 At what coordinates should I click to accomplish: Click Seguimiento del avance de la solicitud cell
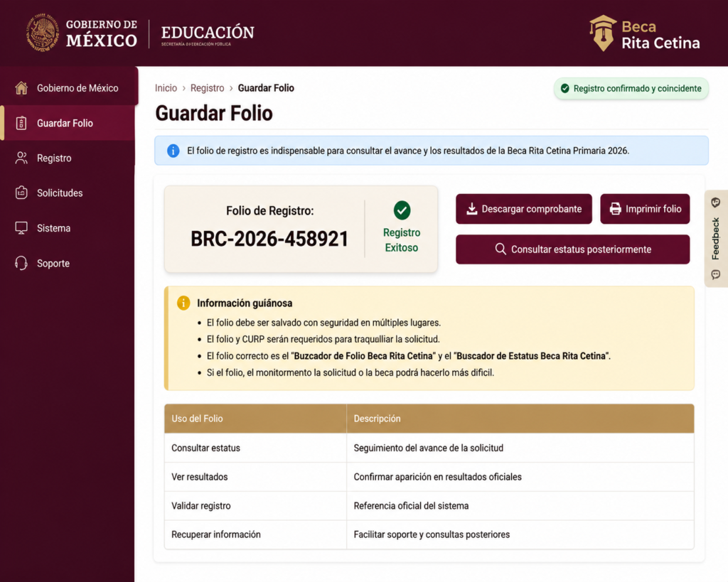point(520,448)
